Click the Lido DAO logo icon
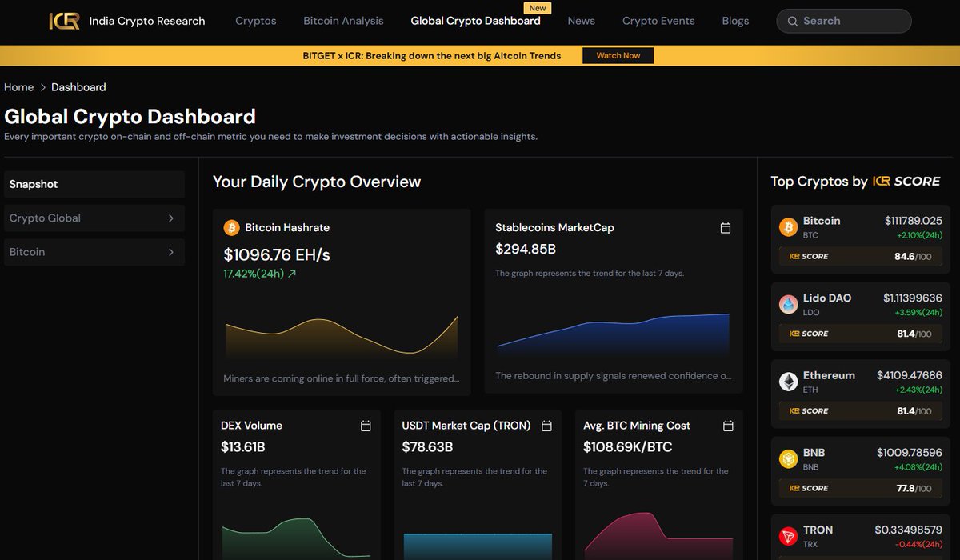 coord(789,305)
